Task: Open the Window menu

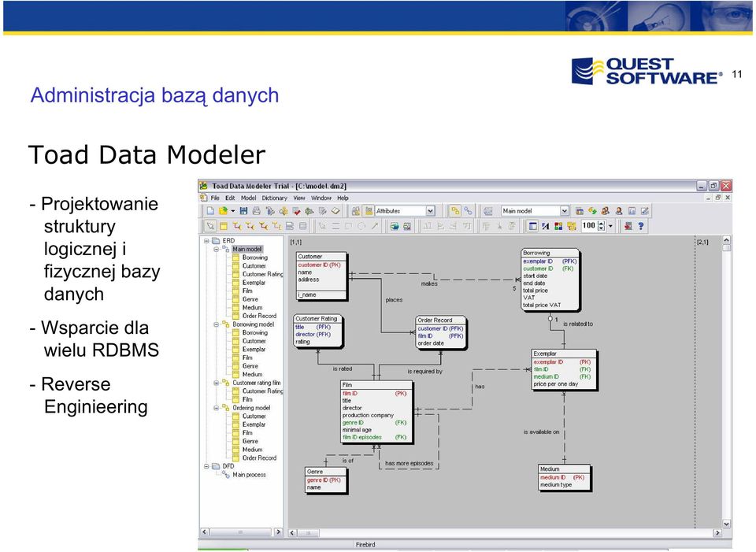Action: pyautogui.click(x=321, y=198)
